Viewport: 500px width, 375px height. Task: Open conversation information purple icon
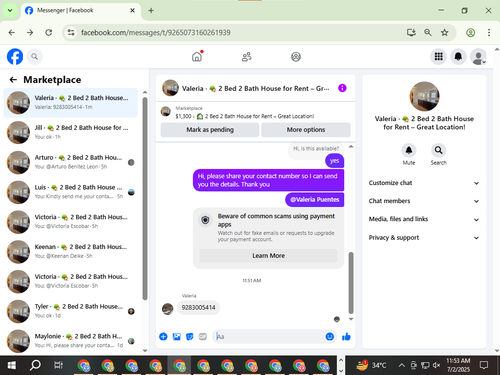[342, 88]
